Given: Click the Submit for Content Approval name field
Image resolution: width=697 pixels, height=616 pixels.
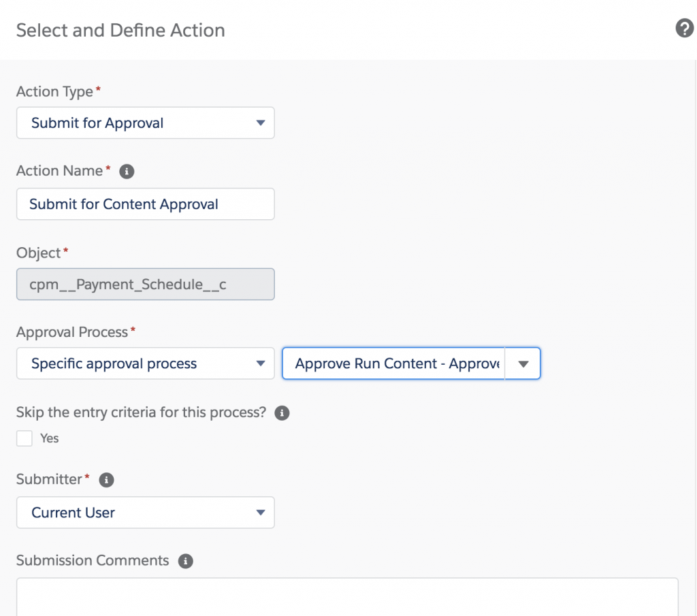Looking at the screenshot, I should point(145,204).
